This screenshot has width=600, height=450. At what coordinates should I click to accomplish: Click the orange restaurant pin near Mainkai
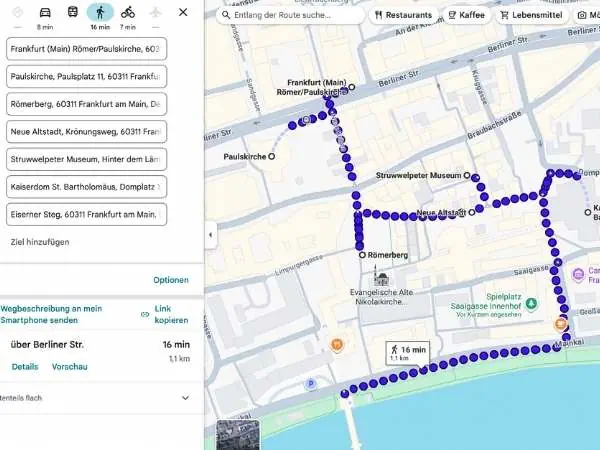[336, 345]
